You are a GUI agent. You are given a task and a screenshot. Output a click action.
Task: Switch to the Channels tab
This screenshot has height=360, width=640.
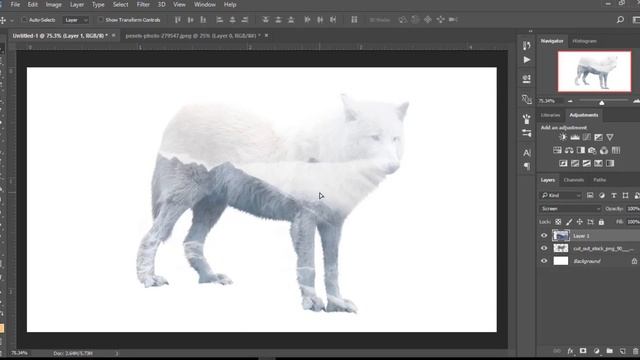(574, 180)
